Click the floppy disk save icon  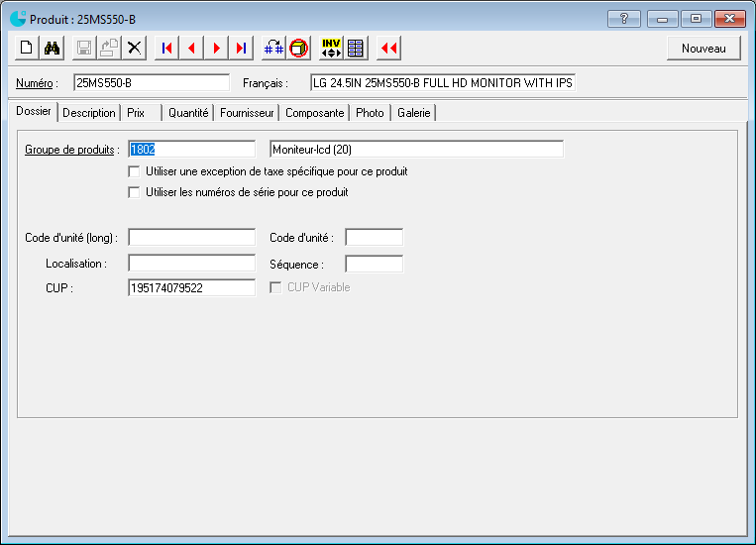(x=84, y=48)
